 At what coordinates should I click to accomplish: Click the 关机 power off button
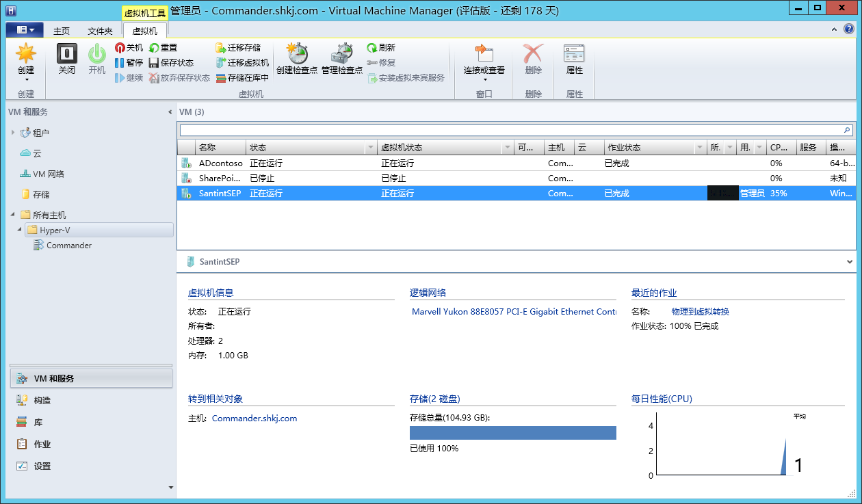(x=129, y=48)
